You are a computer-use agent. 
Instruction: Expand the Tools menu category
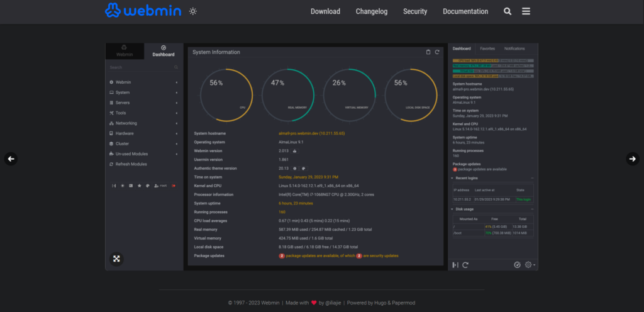(x=143, y=113)
